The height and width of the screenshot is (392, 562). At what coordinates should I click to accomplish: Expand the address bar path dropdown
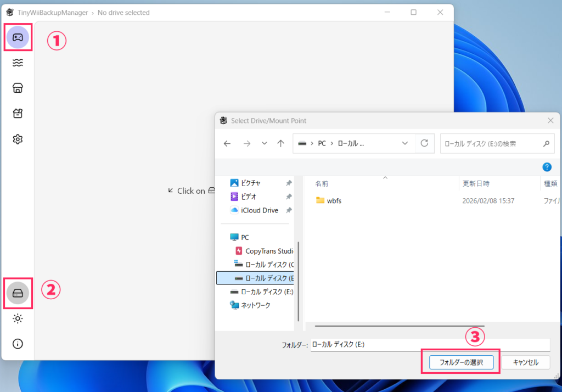pyautogui.click(x=405, y=143)
